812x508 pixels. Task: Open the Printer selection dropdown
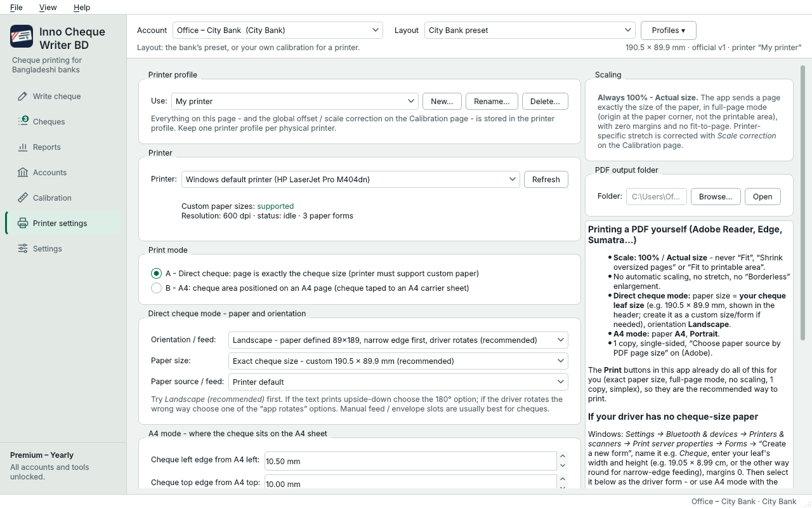[351, 180]
